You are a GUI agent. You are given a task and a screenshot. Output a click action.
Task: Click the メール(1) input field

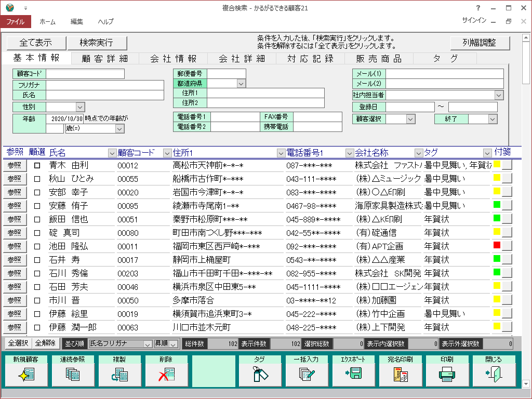point(445,74)
